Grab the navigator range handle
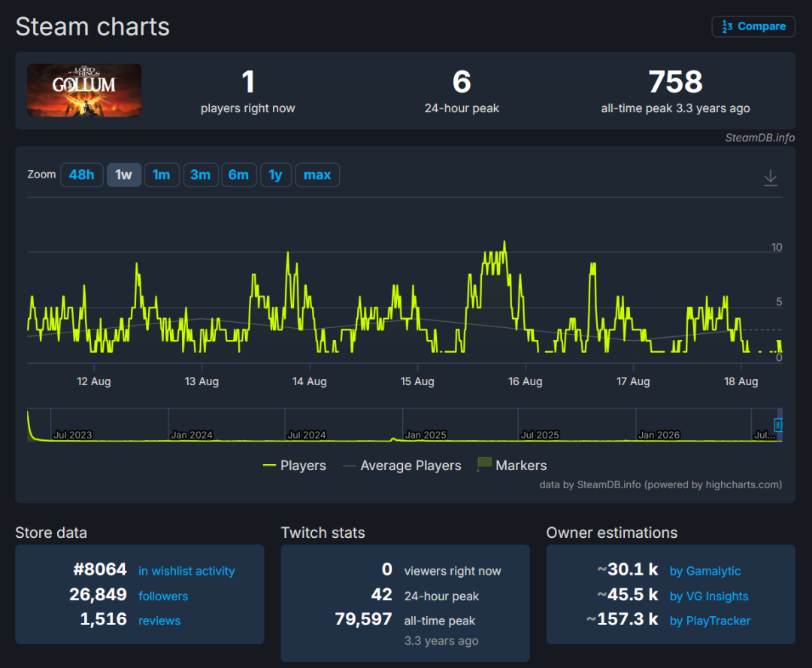Viewport: 812px width, 668px height. (777, 425)
